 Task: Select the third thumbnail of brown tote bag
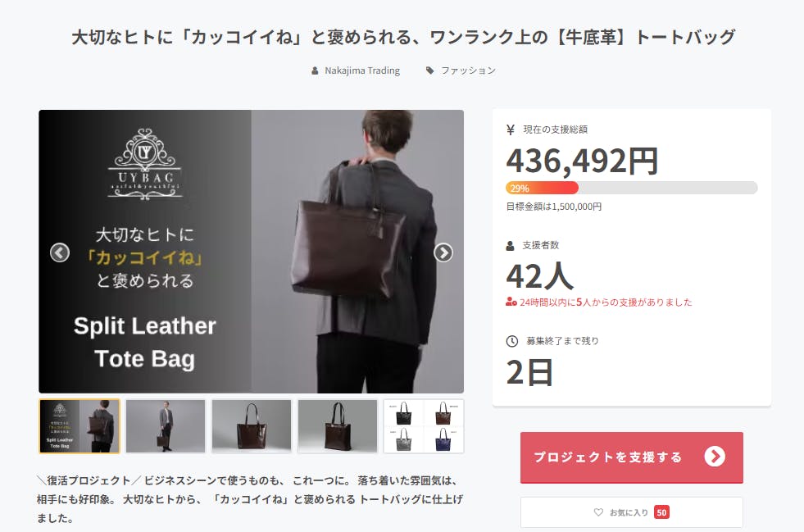(x=252, y=426)
